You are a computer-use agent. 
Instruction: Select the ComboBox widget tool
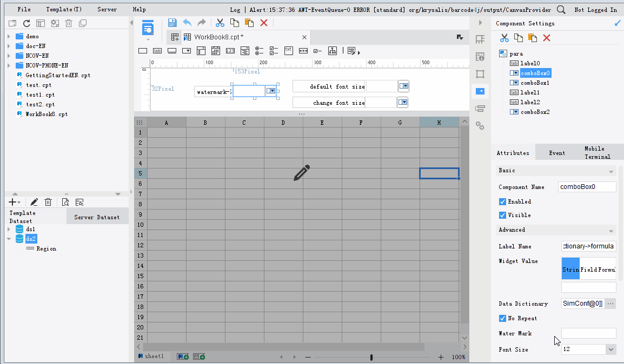tap(187, 50)
